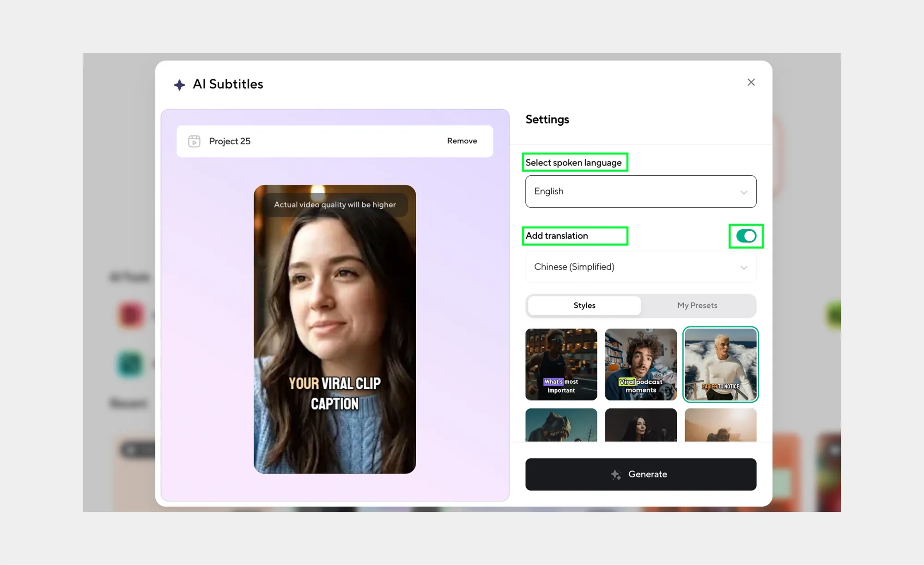Select the "Easier to notice" caption style
This screenshot has height=565, width=924.
[720, 364]
